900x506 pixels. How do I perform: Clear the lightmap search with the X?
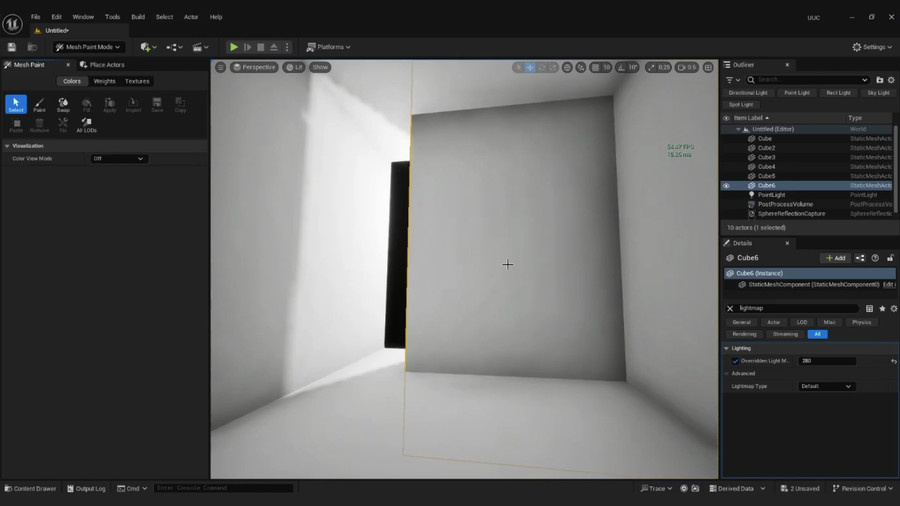pos(730,309)
